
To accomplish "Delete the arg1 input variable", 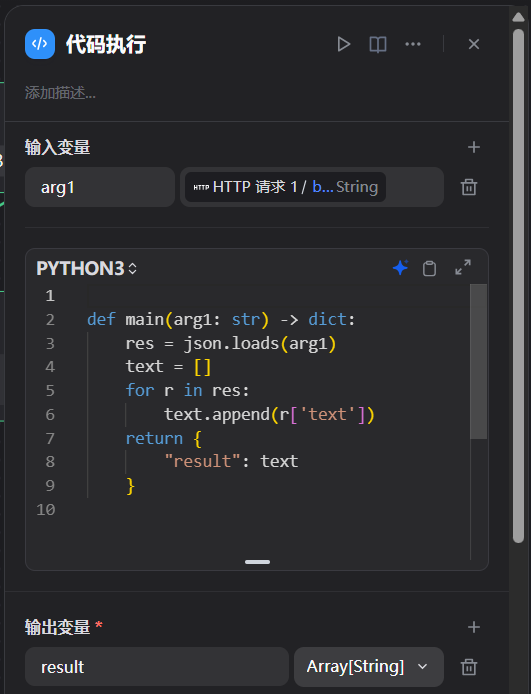I will pyautogui.click(x=469, y=187).
